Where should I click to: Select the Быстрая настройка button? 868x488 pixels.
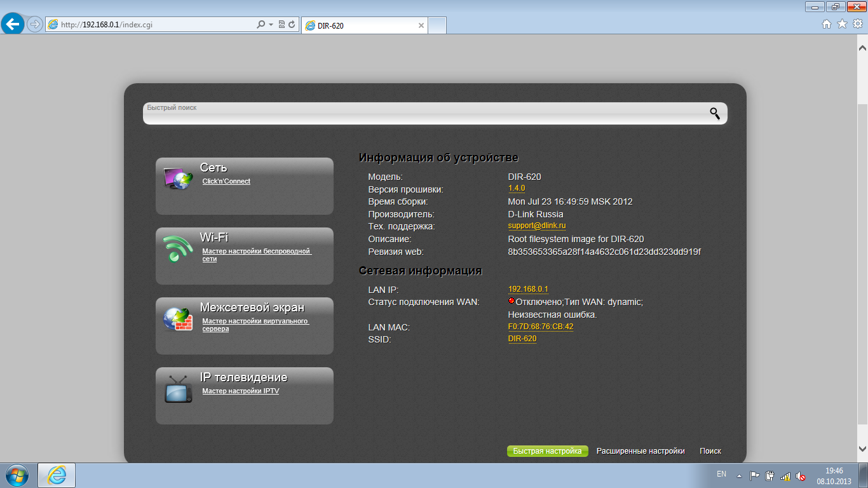pos(547,451)
